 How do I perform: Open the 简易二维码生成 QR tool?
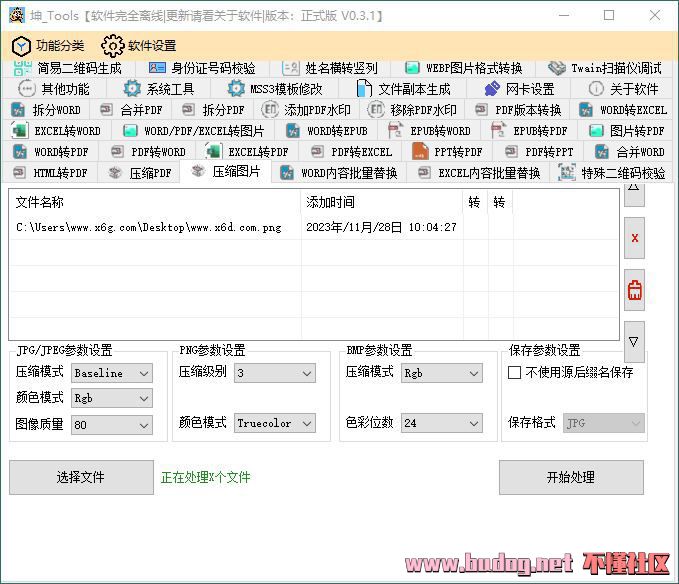click(x=68, y=68)
